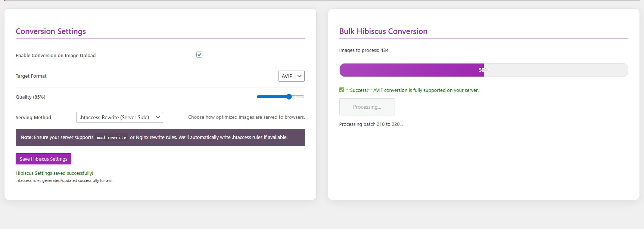Click the Conversion Settings heading
Screen dimensions: 644x229
pos(51,31)
